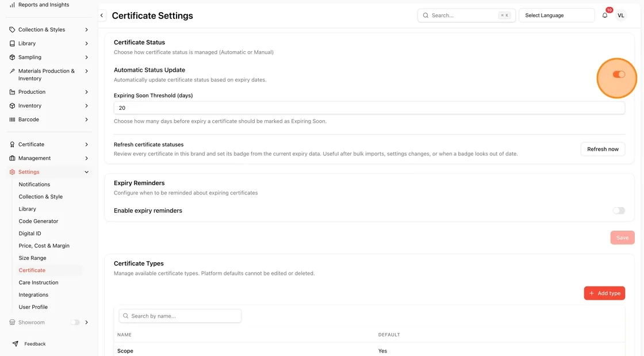The height and width of the screenshot is (356, 644).
Task: Expand the Library submenu chevron
Action: click(86, 44)
